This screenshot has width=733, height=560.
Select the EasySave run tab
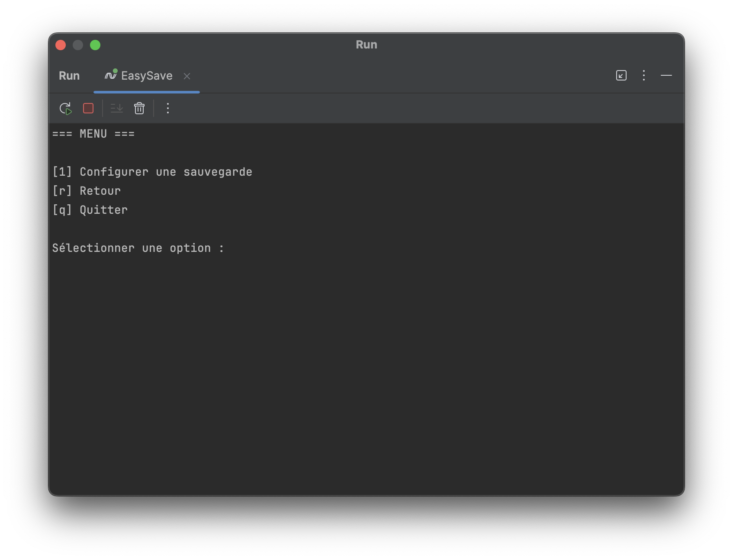pos(146,75)
